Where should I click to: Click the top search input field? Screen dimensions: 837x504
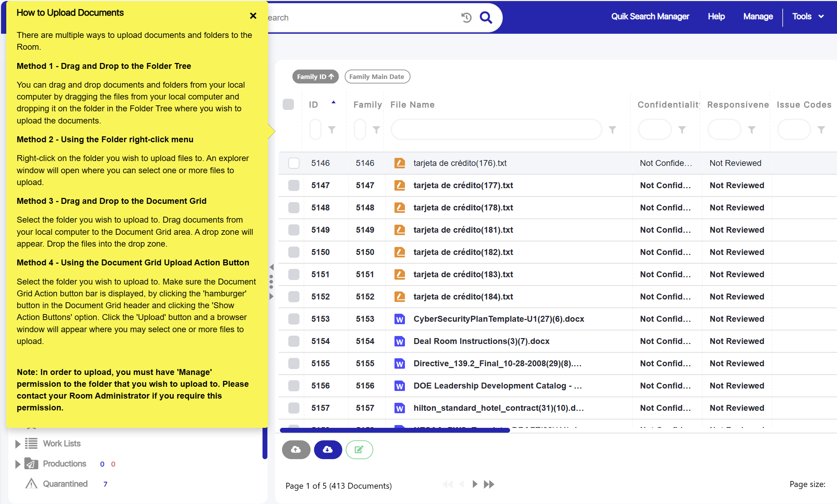[x=362, y=17]
